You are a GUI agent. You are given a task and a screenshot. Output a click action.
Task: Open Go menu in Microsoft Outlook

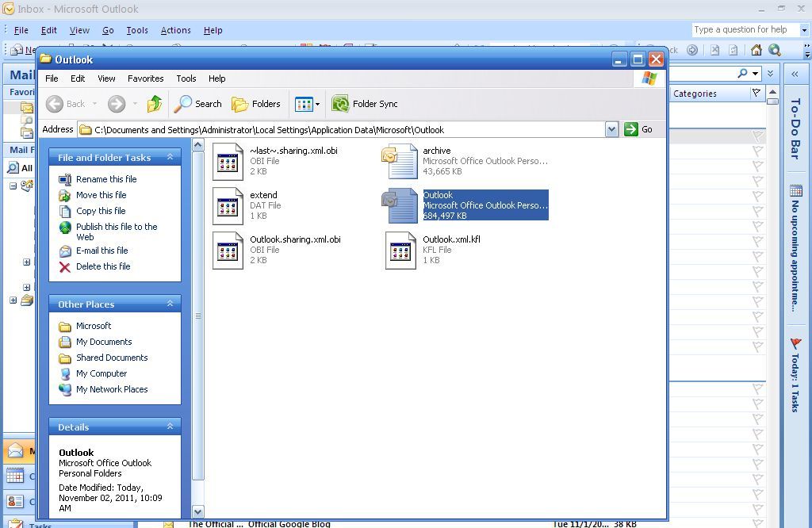pyautogui.click(x=108, y=31)
